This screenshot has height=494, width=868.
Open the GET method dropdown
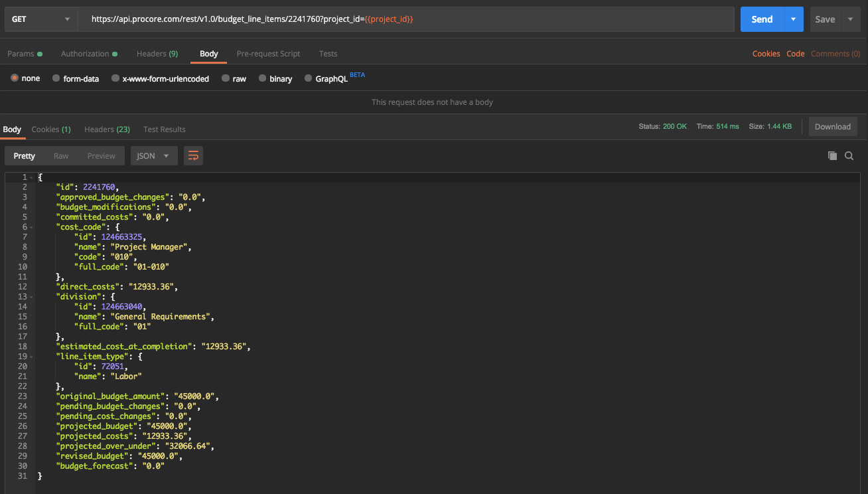tap(41, 19)
